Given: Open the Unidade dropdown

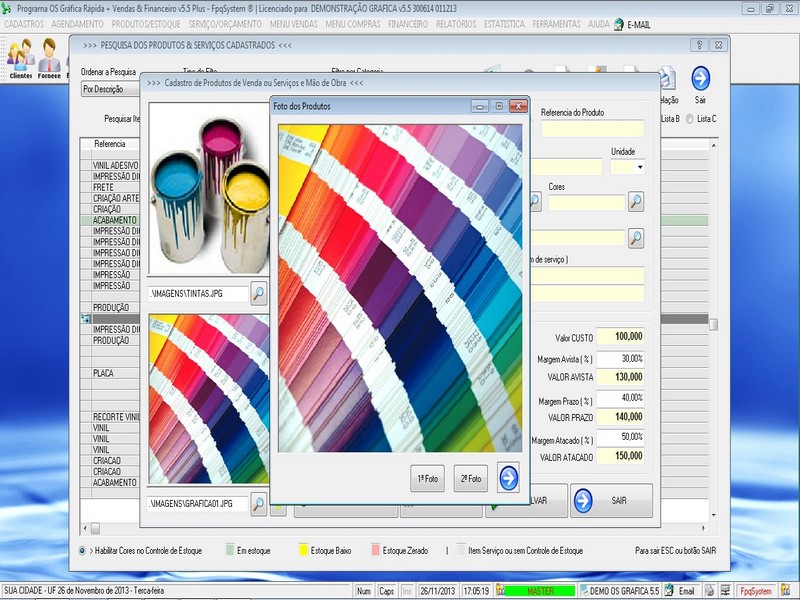Looking at the screenshot, I should [640, 166].
